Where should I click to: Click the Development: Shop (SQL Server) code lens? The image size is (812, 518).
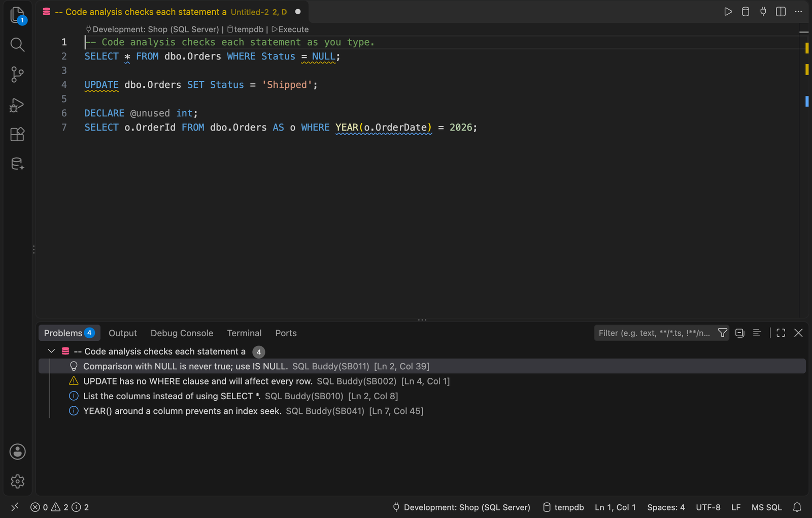pyautogui.click(x=152, y=29)
